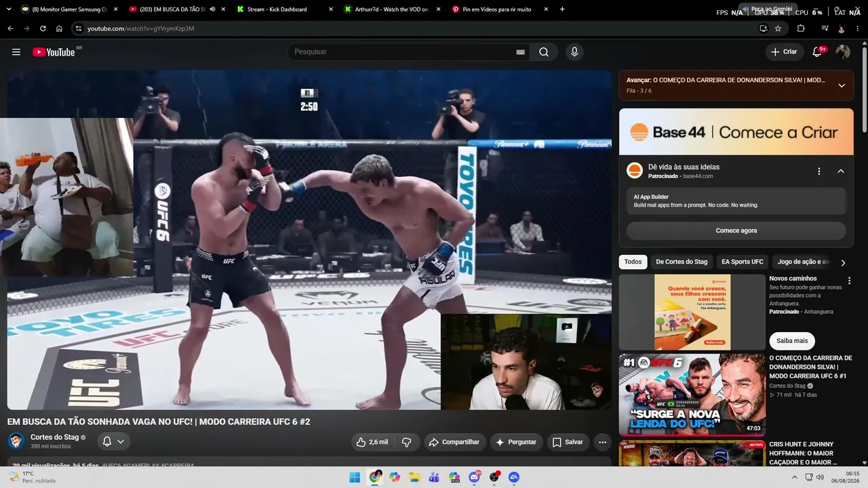Viewport: 868px width, 488px height.
Task: Reload the YouTube page
Action: point(43,28)
